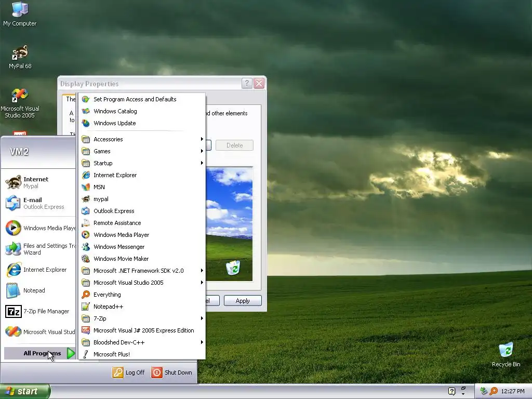Click Everything tray icon in taskbar

[494, 391]
